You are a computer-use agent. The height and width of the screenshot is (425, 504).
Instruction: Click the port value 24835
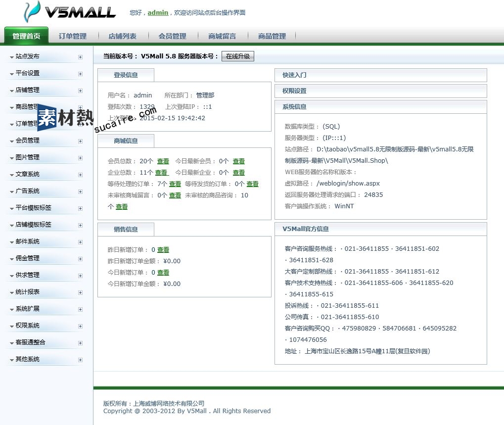coord(373,195)
